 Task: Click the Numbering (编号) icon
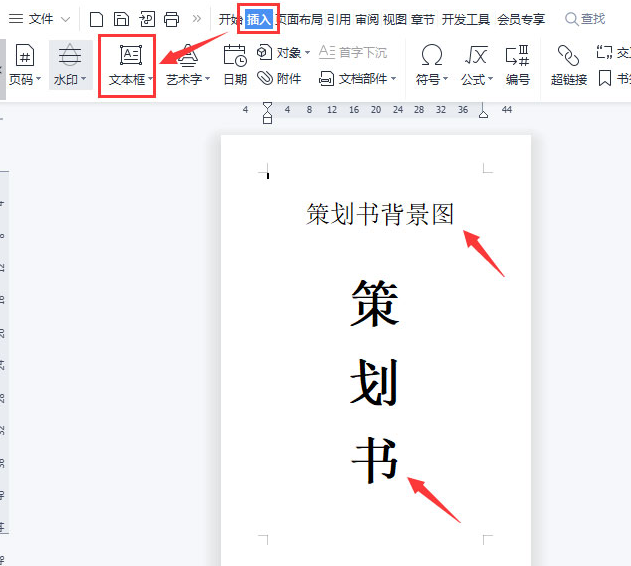[x=517, y=56]
